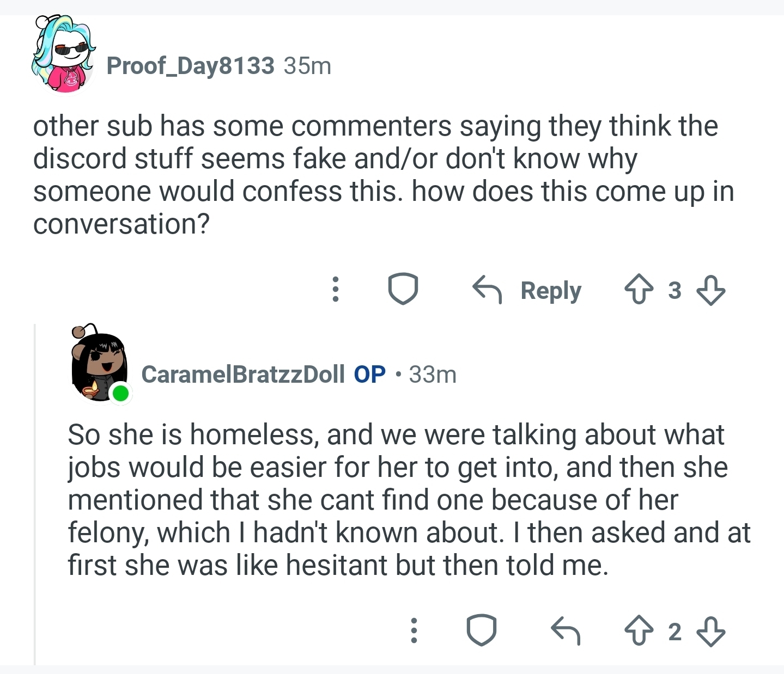Screen dimensions: 784x674
Task: Click the shield icon on CaramelBratzzDoll's reply
Action: (x=481, y=630)
